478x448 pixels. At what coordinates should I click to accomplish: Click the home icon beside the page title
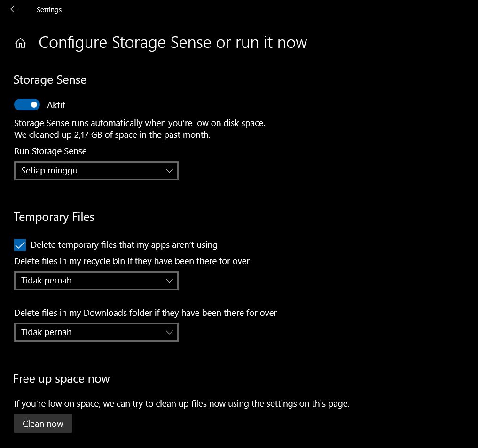(20, 42)
